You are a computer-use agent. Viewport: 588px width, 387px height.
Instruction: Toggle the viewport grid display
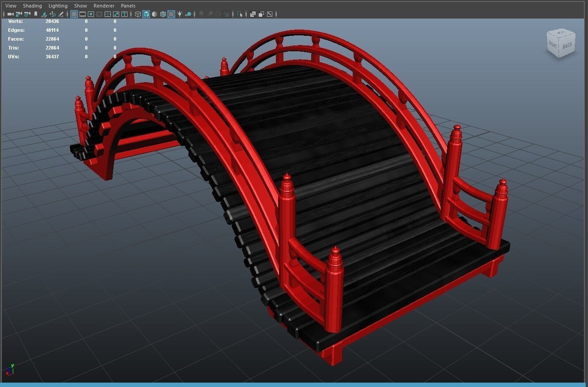click(74, 14)
